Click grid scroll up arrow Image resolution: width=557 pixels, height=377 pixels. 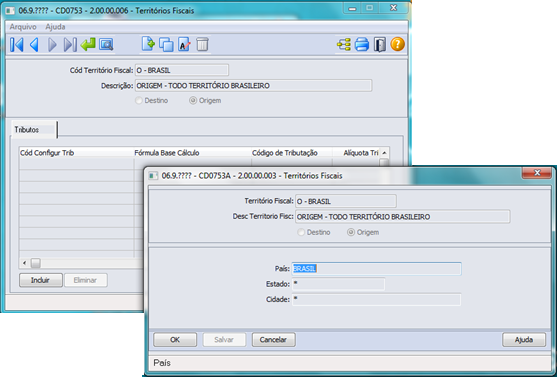[384, 153]
